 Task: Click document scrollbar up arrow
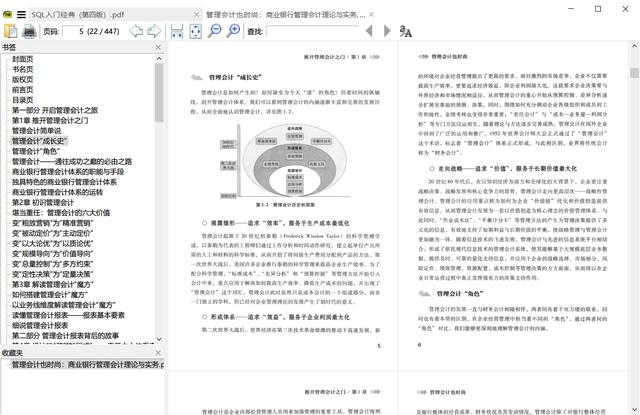pyautogui.click(x=634, y=46)
